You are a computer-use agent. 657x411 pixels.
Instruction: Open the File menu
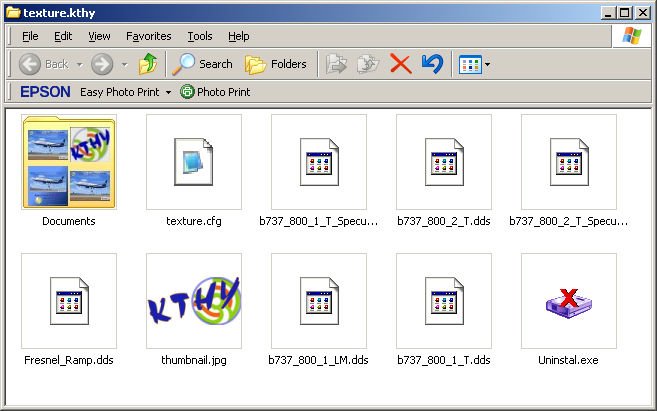(30, 36)
